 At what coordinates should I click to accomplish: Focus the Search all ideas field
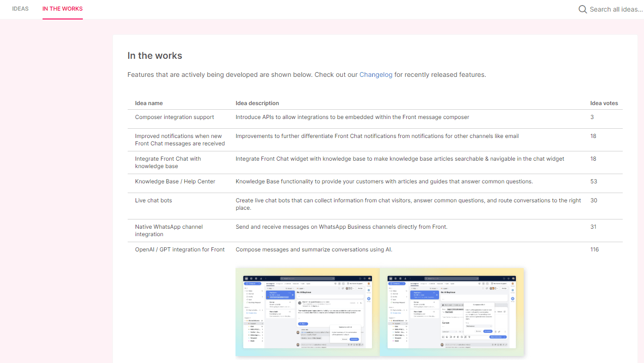point(616,9)
